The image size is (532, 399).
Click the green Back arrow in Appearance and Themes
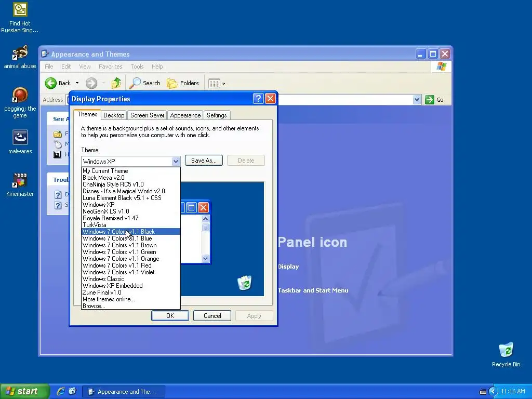point(51,83)
